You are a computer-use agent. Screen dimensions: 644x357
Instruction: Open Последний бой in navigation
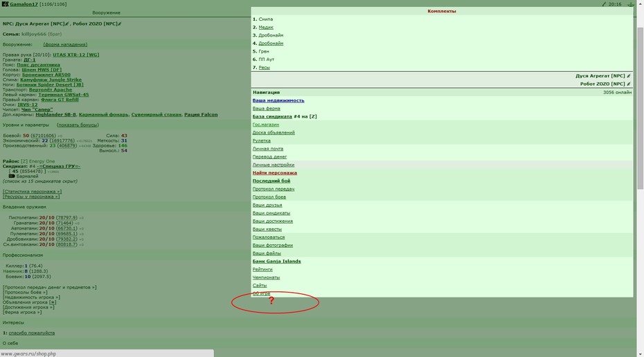click(x=271, y=181)
